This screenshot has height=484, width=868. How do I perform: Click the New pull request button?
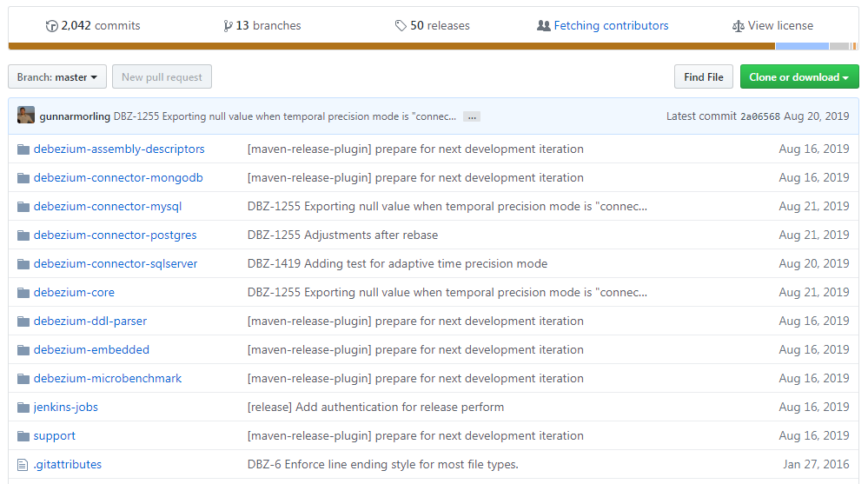162,77
